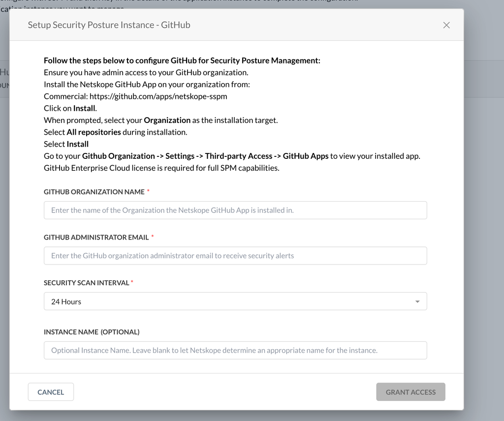Open the Security Scan Interval dropdown
Image resolution: width=504 pixels, height=421 pixels.
[235, 301]
